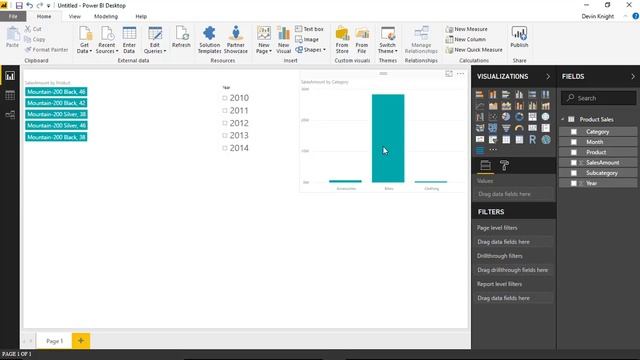Switch to the View ribbon tab
640x360 pixels.
74,16
